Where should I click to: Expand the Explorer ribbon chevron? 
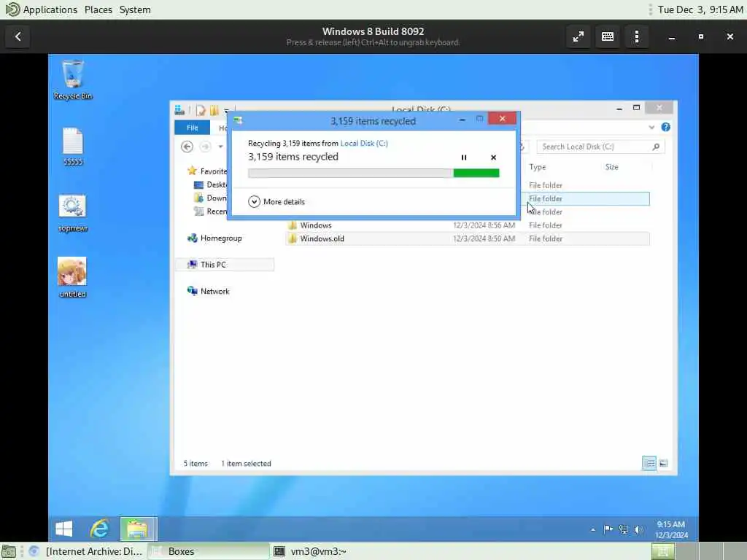[651, 127]
